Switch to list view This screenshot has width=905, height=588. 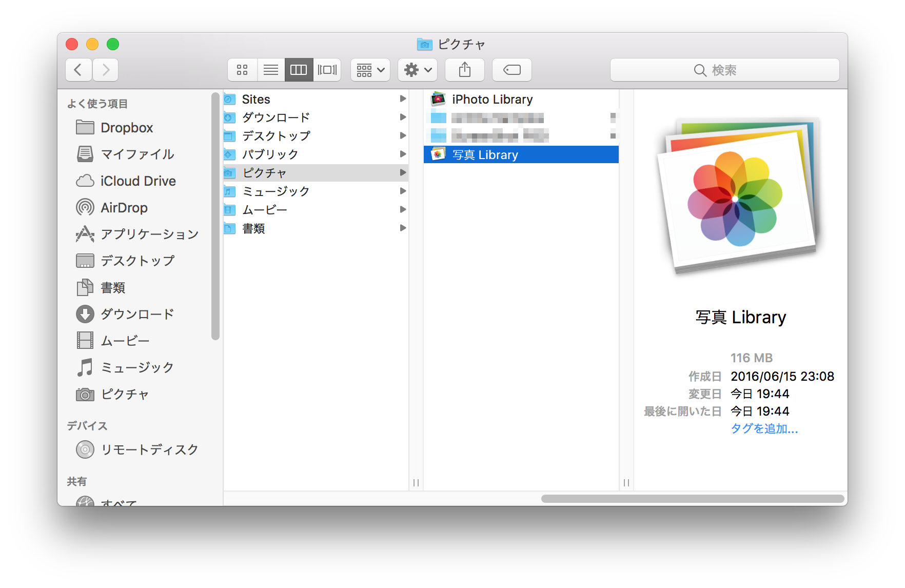click(270, 70)
